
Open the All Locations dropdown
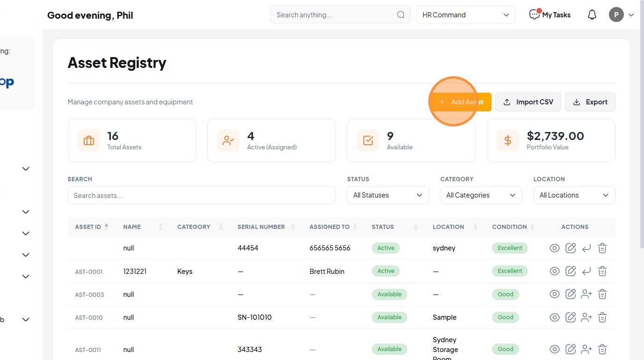point(574,195)
